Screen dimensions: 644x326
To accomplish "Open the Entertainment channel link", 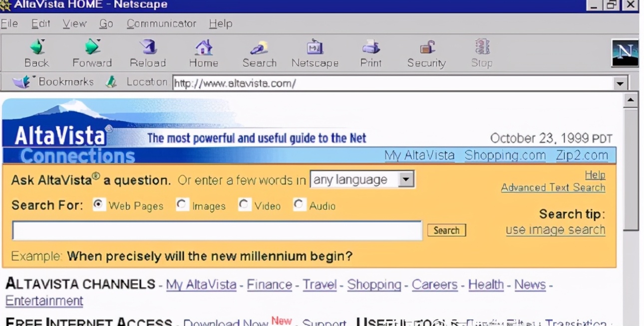I will click(x=44, y=301).
